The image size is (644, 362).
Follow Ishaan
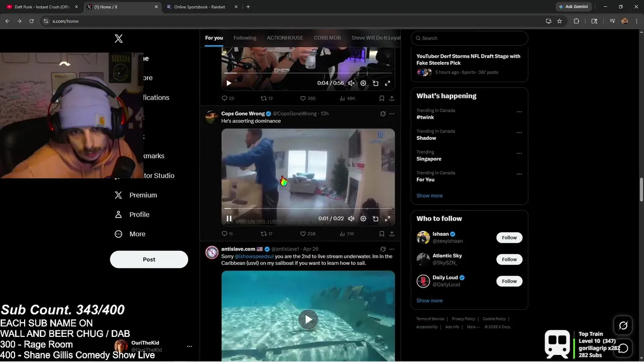[509, 237]
